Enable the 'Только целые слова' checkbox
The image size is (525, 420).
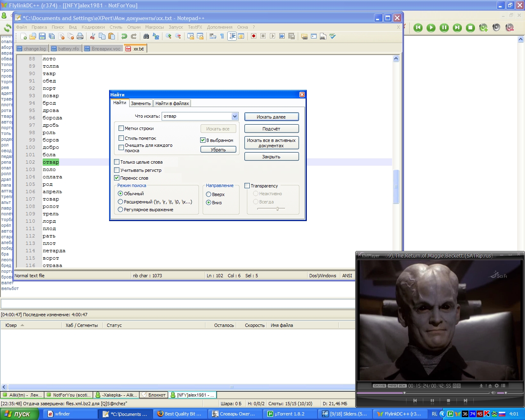tap(117, 162)
